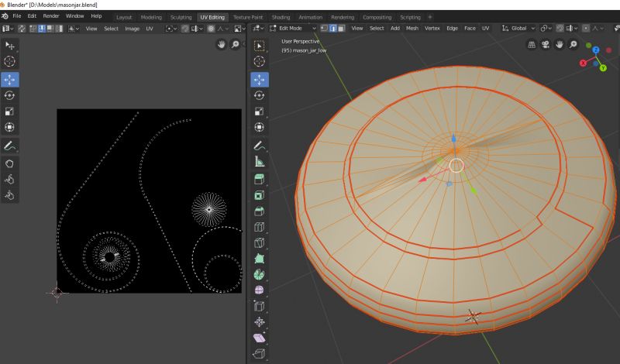Select the Shrink/Fatten tool

pos(260,321)
